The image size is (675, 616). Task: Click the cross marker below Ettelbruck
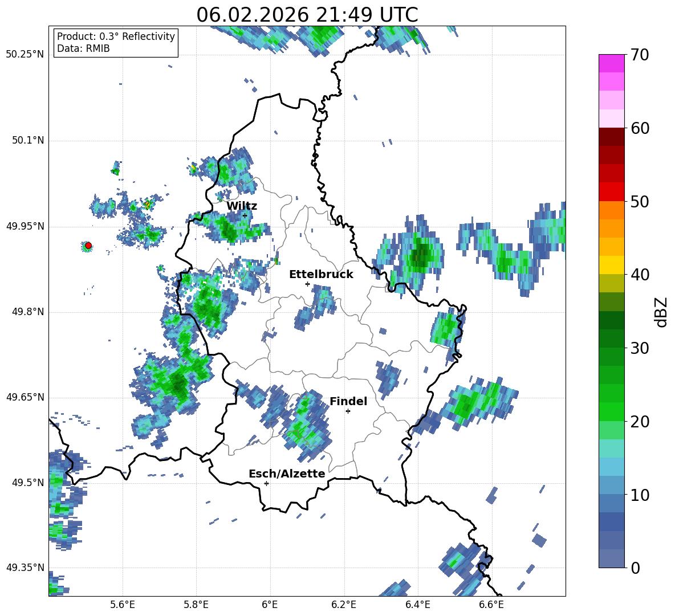(307, 284)
